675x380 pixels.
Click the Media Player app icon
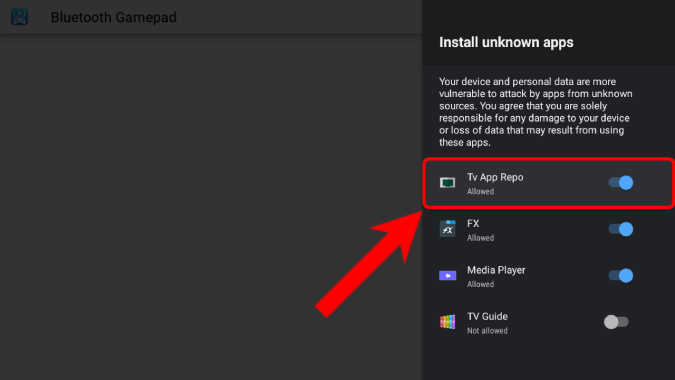pyautogui.click(x=447, y=275)
